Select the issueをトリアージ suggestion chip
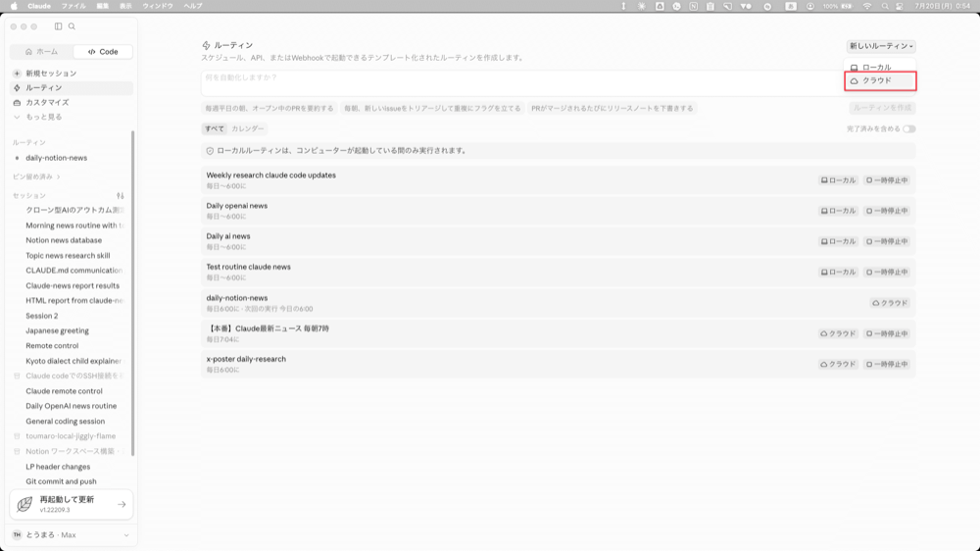The height and width of the screenshot is (551, 980). [432, 108]
